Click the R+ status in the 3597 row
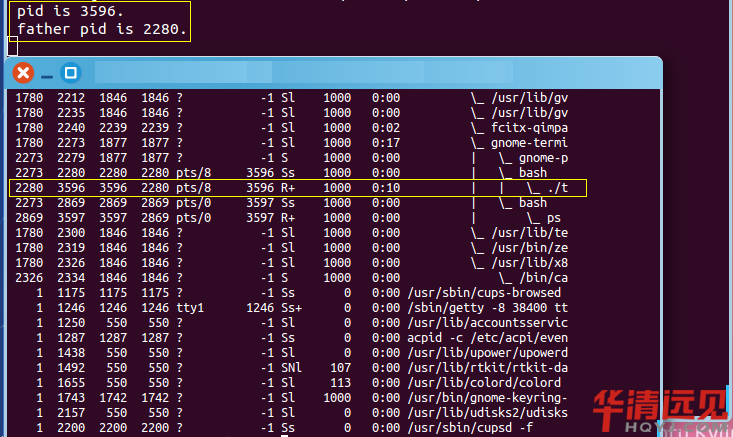The width and height of the screenshot is (733, 437). (289, 217)
